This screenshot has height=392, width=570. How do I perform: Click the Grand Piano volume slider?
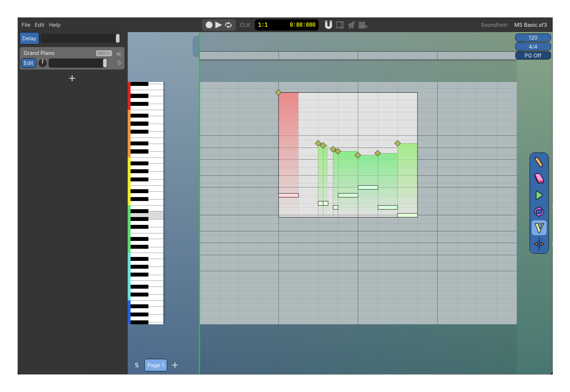(x=78, y=63)
